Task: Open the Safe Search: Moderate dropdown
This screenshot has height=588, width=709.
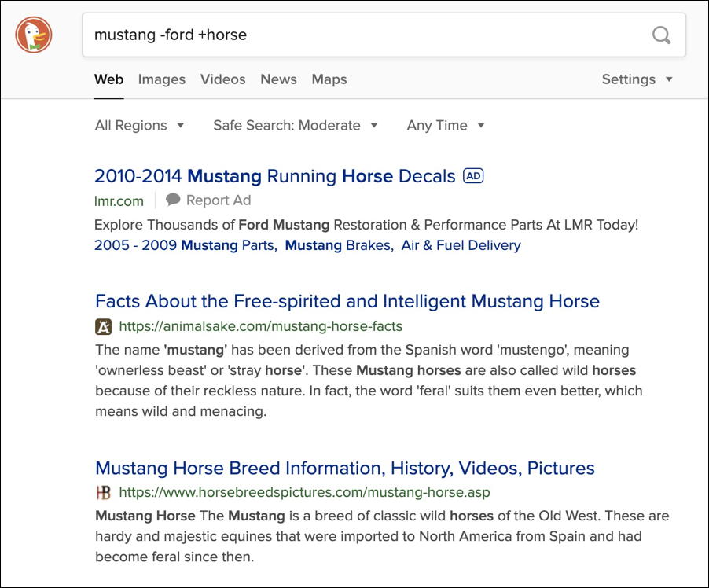Action: click(296, 125)
